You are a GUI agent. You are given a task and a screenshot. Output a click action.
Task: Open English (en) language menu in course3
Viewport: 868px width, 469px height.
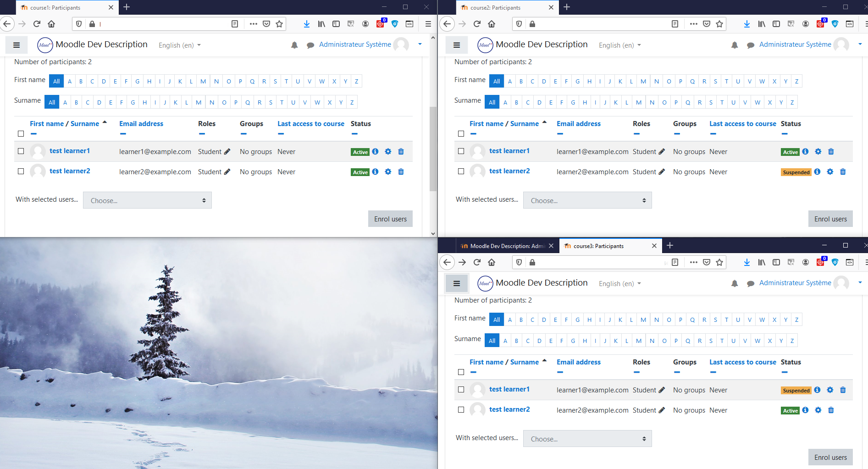(x=620, y=283)
